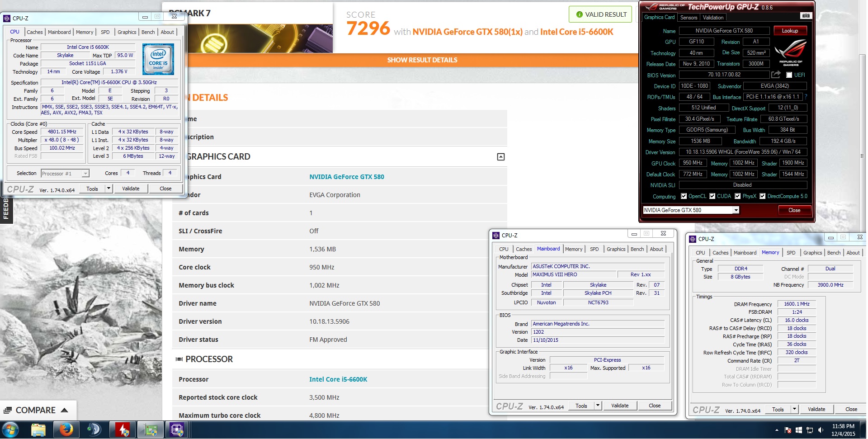The width and height of the screenshot is (868, 439).
Task: Click the network tray icon
Action: click(810, 430)
